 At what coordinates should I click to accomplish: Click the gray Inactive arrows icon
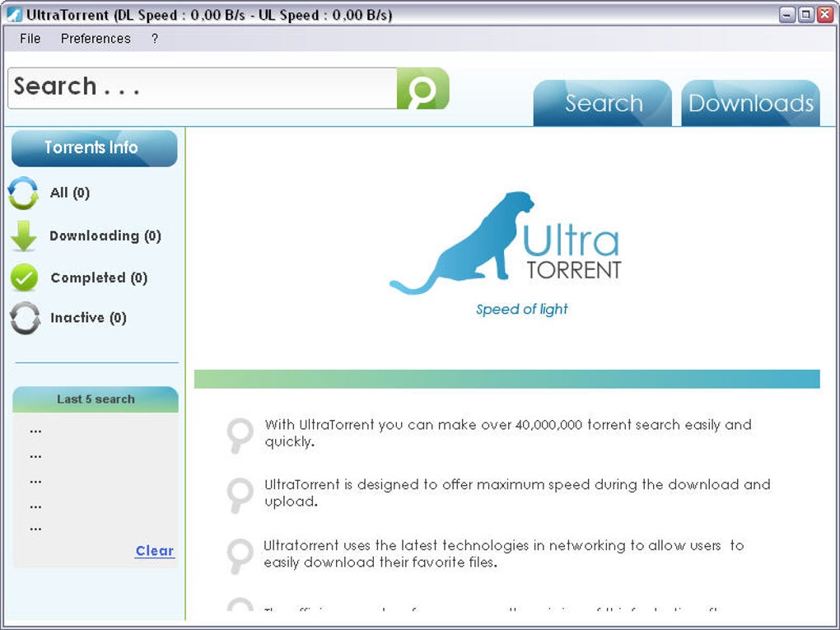click(x=25, y=318)
